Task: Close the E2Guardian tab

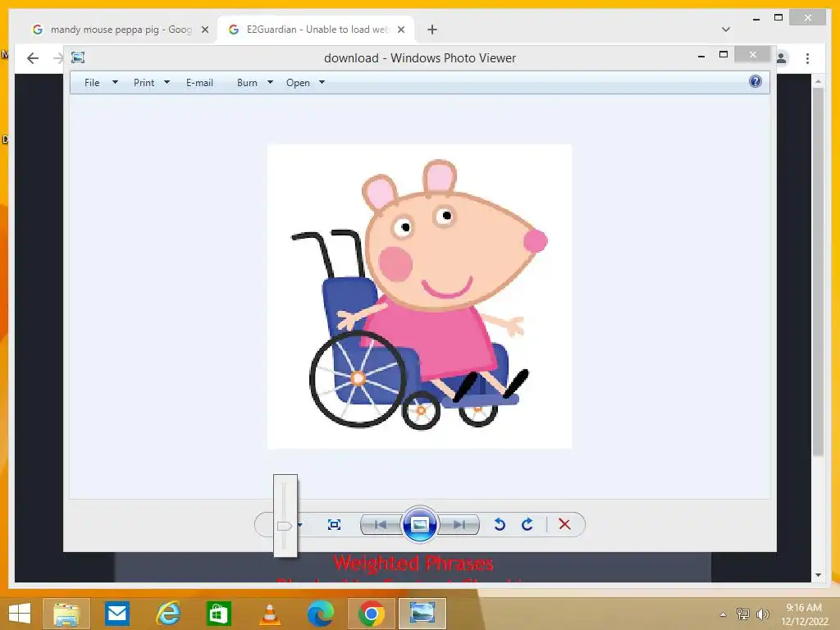Action: [400, 30]
